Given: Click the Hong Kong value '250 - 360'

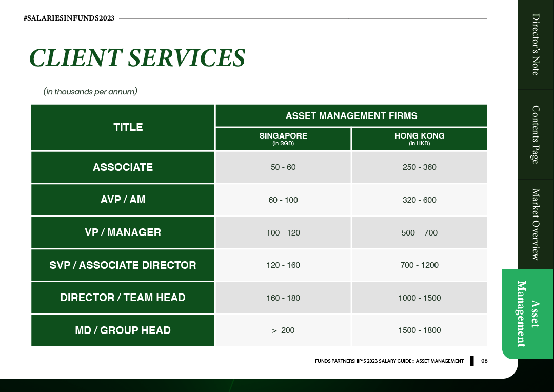Looking at the screenshot, I should pos(420,167).
